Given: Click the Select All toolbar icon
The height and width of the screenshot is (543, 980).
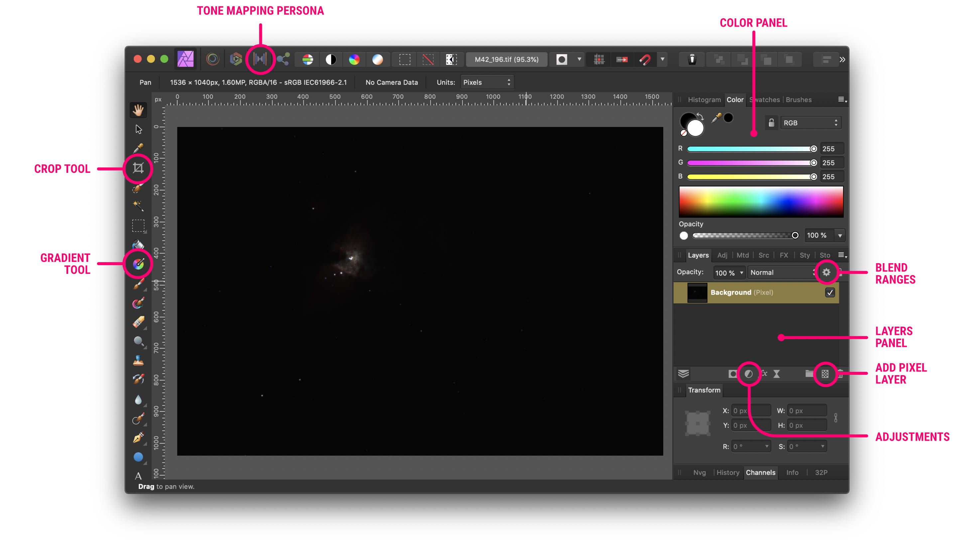Looking at the screenshot, I should pos(405,59).
